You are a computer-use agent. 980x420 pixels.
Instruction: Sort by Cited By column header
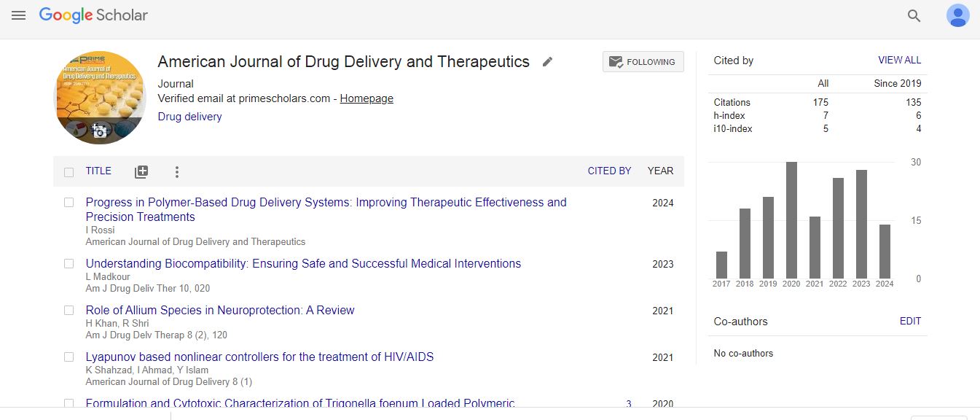(609, 171)
